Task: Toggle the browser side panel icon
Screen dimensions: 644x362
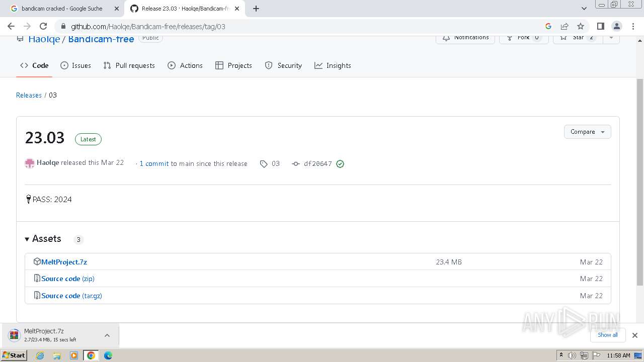Action: pyautogui.click(x=600, y=26)
